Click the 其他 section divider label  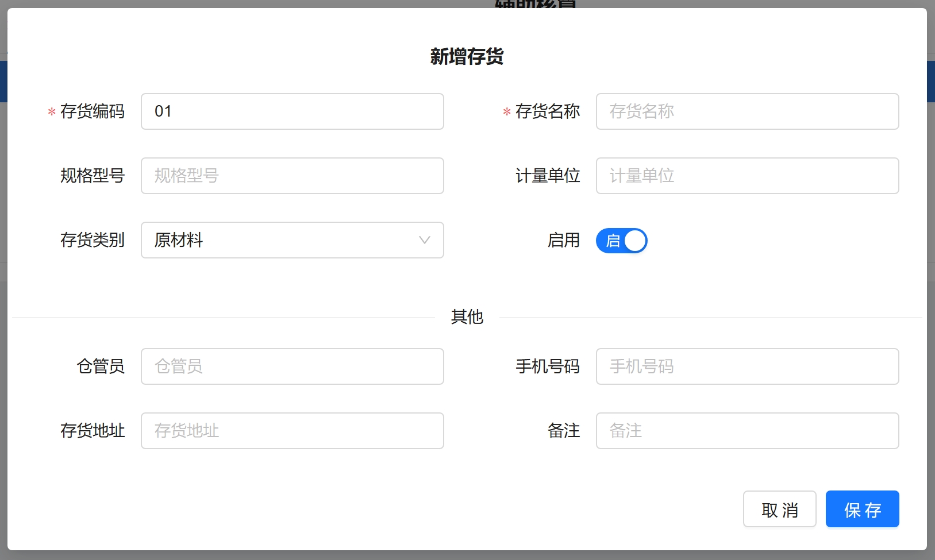[x=467, y=317]
